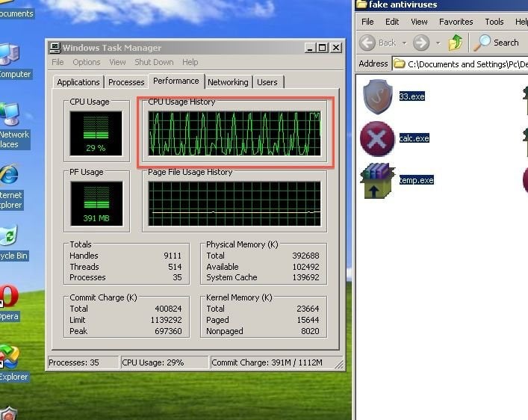Open the Opera desktop shortcut
528x420 pixels.
tap(7, 297)
